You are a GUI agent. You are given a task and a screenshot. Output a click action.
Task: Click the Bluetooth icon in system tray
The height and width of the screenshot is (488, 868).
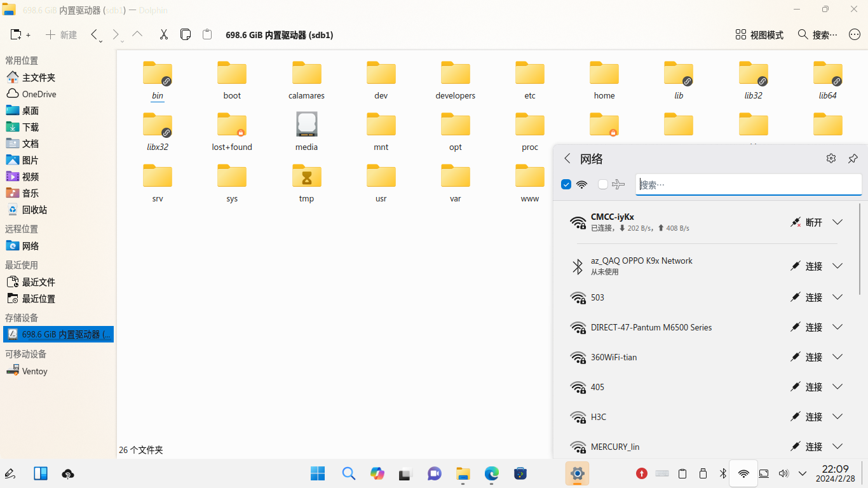(722, 473)
